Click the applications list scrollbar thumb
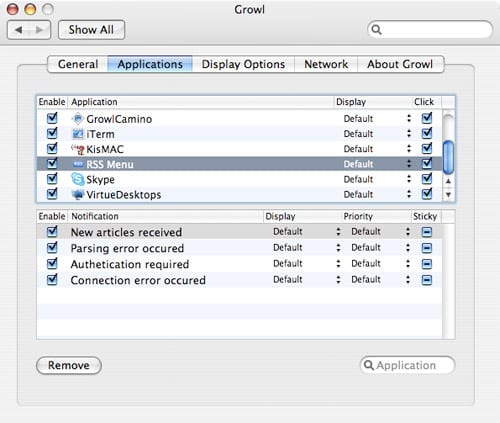Screen dimensions: 500x423 (x=448, y=157)
